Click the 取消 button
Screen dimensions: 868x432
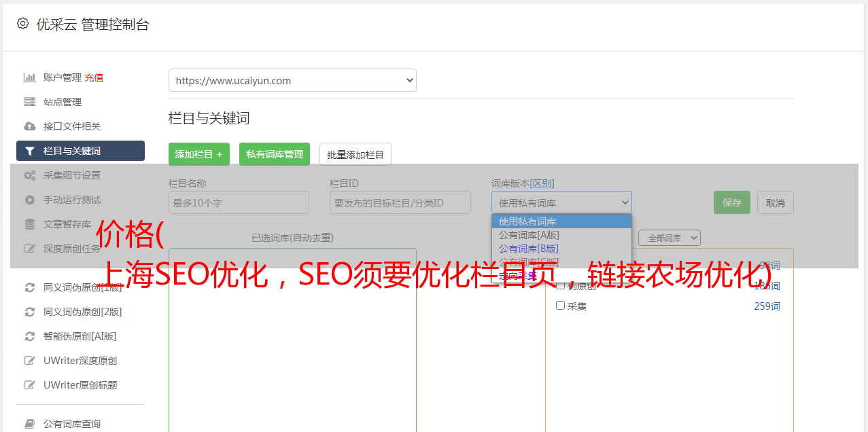point(776,202)
